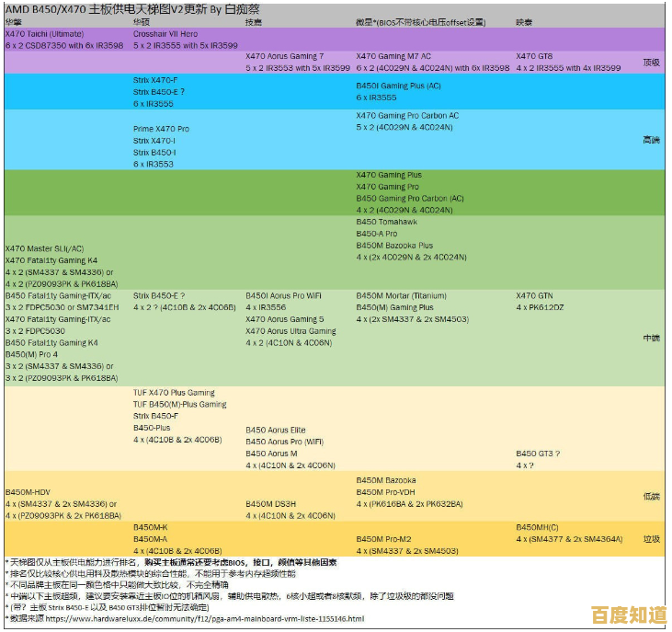The width and height of the screenshot is (672, 632).
Task: Click the 微星 column header
Action: (365, 21)
